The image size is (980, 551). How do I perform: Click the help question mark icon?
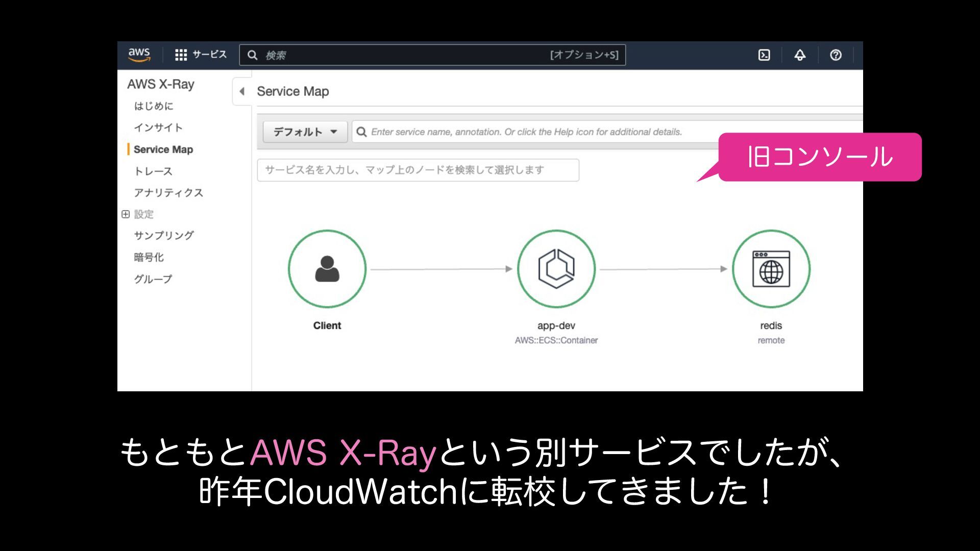pyautogui.click(x=836, y=55)
